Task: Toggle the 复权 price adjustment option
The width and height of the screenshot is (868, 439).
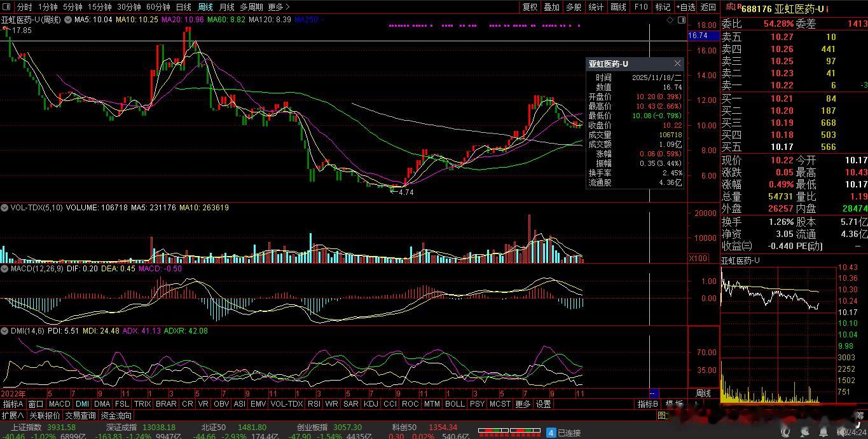Action: pyautogui.click(x=530, y=7)
